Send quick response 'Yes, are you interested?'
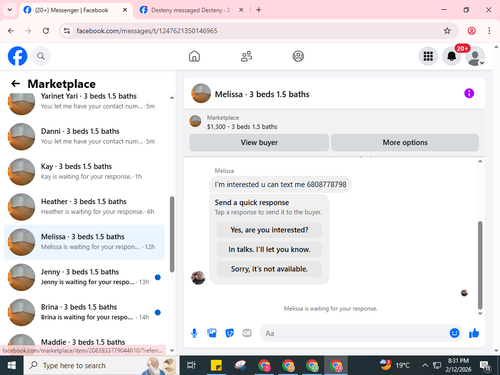The height and width of the screenshot is (375, 500). pos(269,230)
